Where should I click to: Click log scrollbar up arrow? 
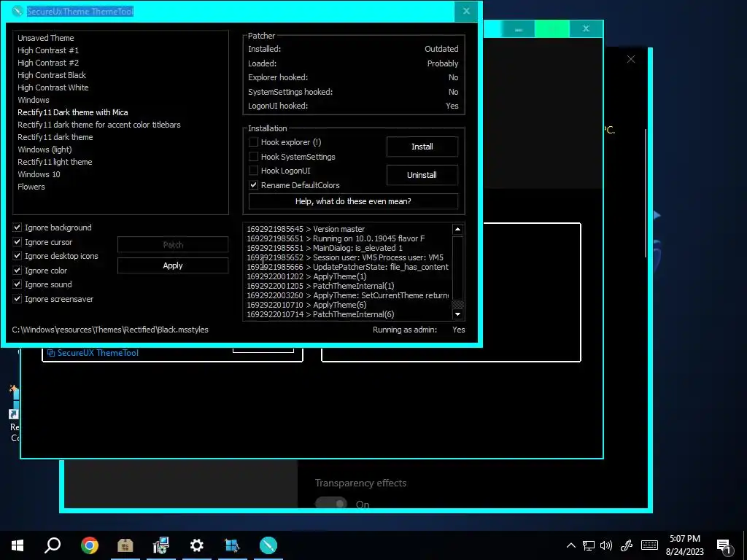click(x=457, y=230)
